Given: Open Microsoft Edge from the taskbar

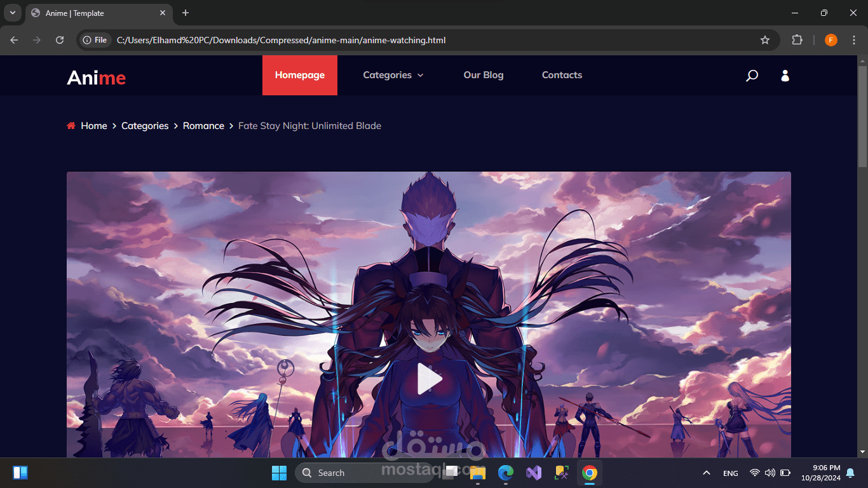Looking at the screenshot, I should pos(506,473).
